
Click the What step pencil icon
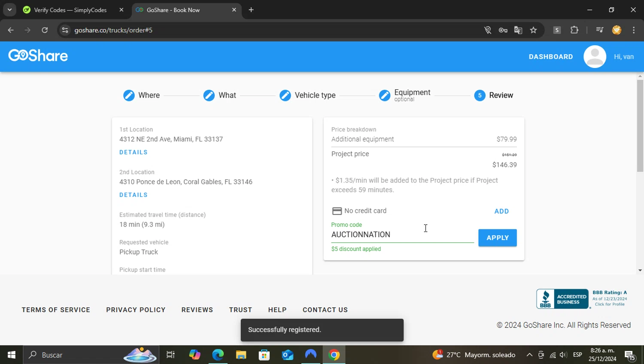209,95
